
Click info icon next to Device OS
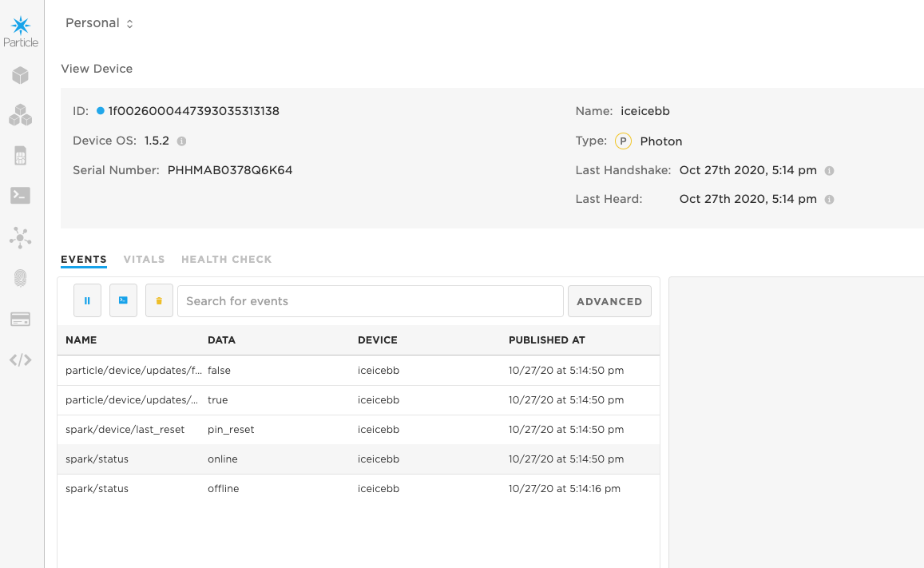181,141
